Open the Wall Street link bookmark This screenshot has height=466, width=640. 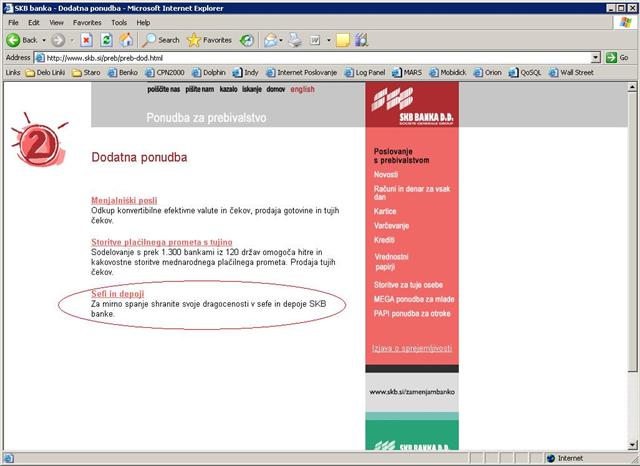coord(571,73)
